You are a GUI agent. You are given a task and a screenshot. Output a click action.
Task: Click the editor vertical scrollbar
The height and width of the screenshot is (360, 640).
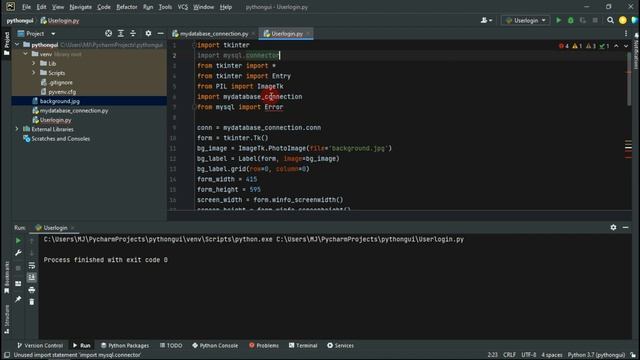(x=629, y=78)
